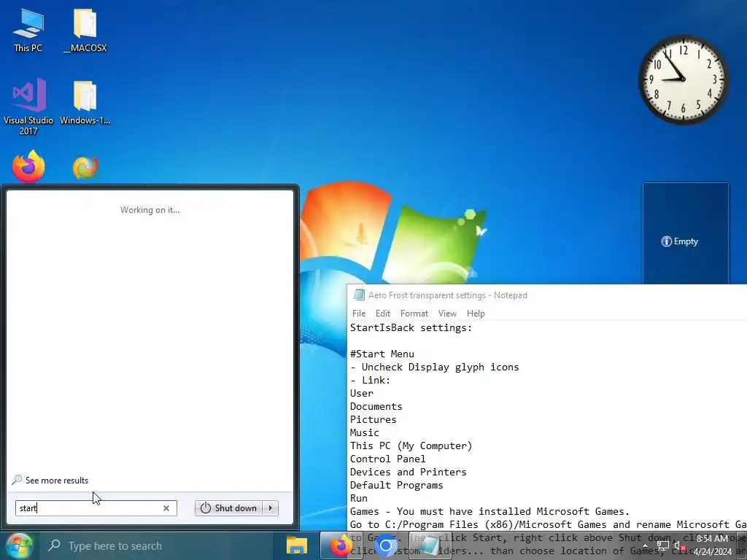Click 'StartIsBack settings:' line in Notepad
Image resolution: width=747 pixels, height=560 pixels.
click(x=411, y=327)
